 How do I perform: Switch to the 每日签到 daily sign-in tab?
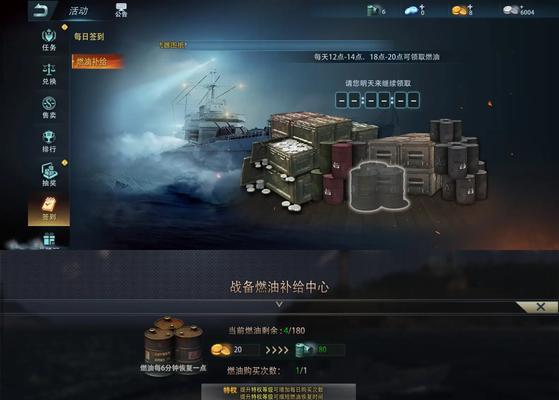89,36
